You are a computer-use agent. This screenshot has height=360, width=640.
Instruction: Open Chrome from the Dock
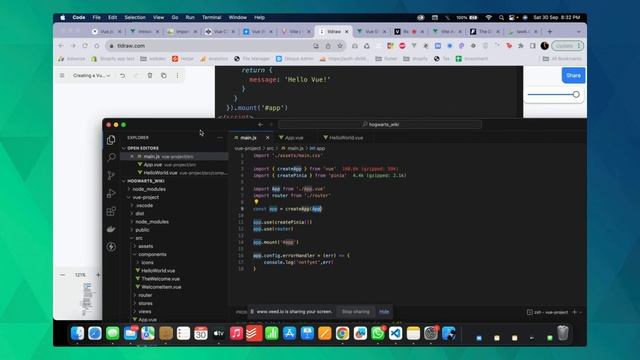tap(342, 333)
